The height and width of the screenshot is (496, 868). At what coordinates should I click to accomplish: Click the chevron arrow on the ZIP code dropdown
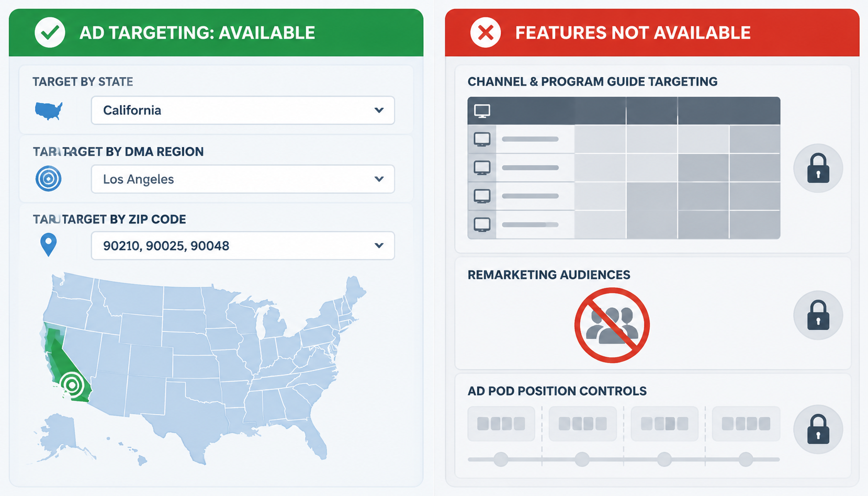379,245
